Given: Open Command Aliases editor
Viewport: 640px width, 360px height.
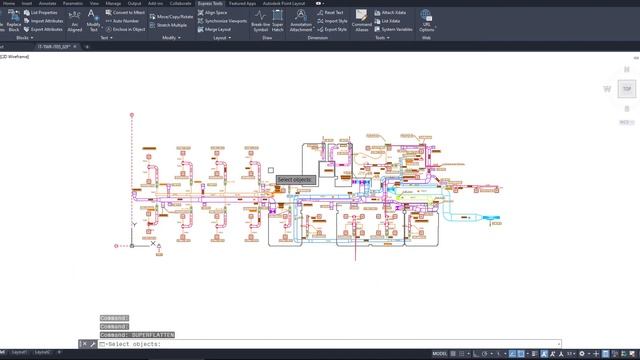Looking at the screenshot, I should tap(362, 21).
